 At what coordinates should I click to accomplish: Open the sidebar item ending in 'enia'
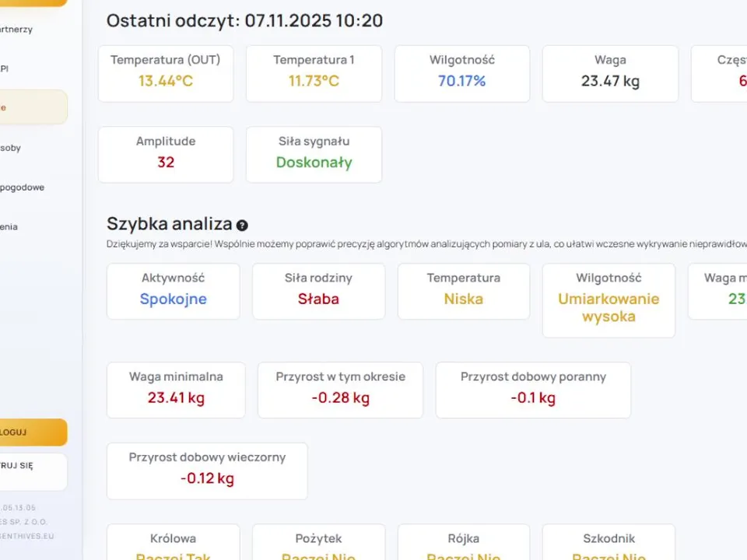11,227
